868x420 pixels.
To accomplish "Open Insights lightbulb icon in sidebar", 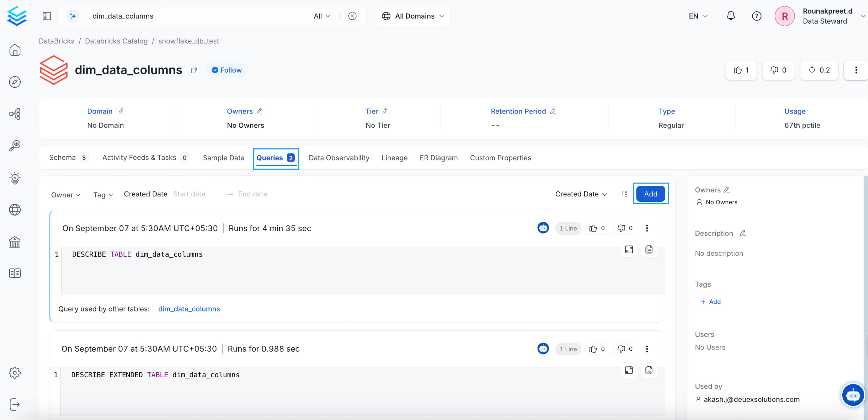I will (15, 178).
